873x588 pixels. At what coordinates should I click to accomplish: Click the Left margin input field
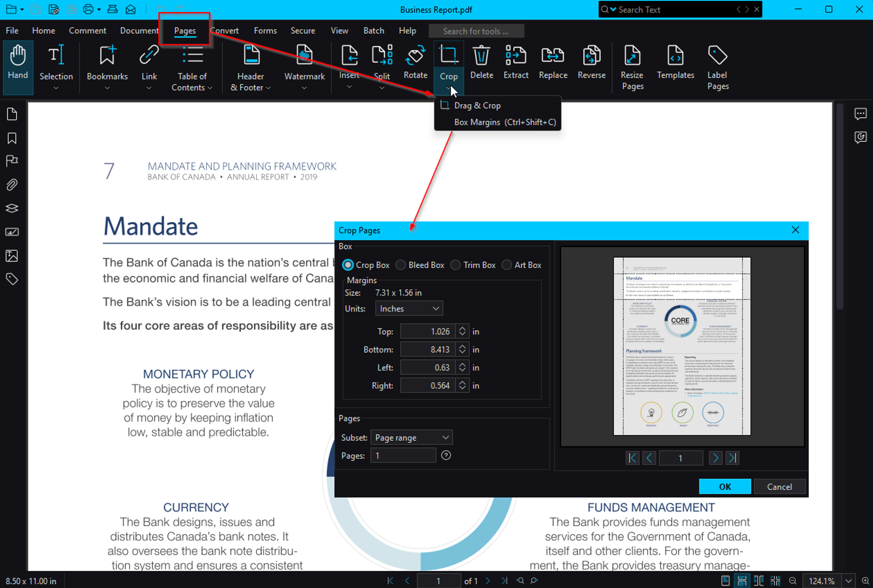click(428, 367)
